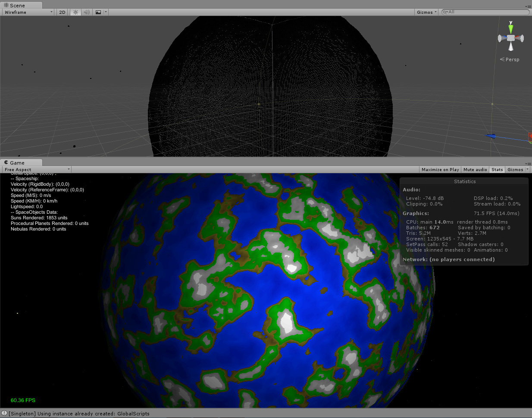
Task: Open the Wireframe draw mode dropdown
Action: pyautogui.click(x=28, y=12)
